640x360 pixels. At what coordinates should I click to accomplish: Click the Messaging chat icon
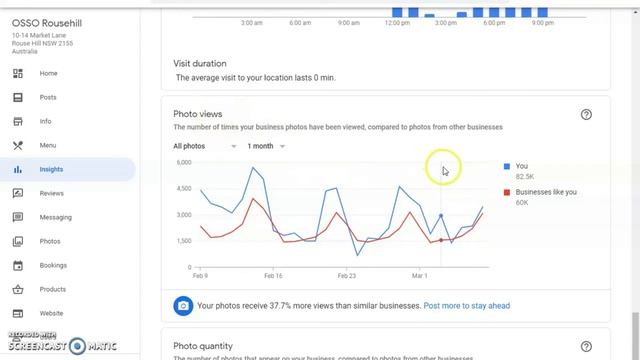(18, 217)
